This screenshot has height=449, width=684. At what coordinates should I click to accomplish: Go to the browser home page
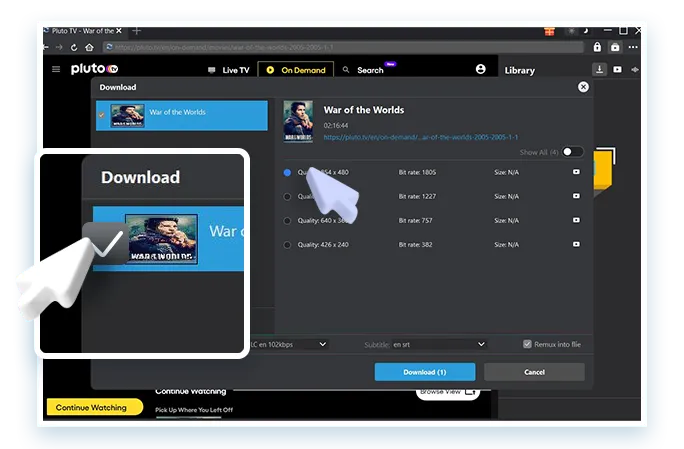[x=89, y=47]
